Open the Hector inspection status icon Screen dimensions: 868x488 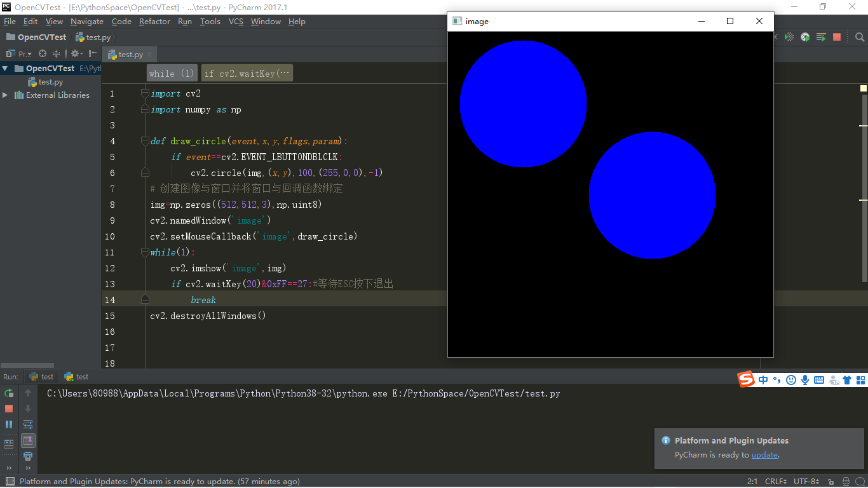[846, 482]
